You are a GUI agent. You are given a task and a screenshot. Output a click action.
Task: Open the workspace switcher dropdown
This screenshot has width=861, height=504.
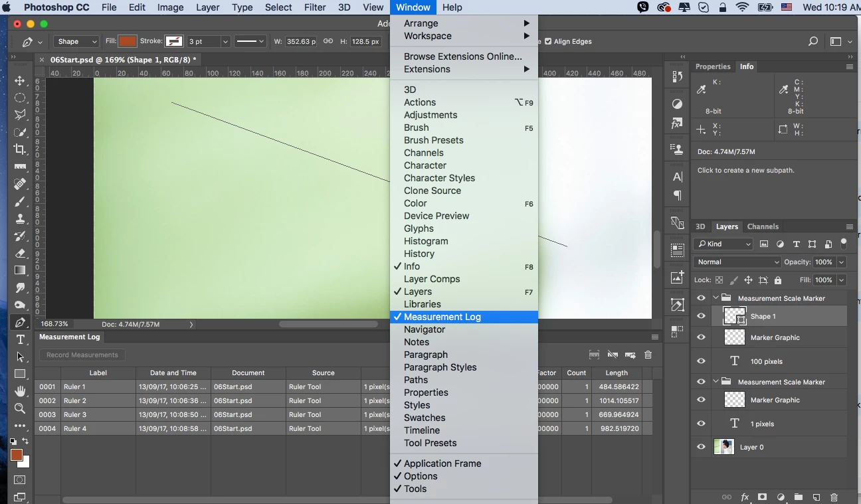[840, 41]
